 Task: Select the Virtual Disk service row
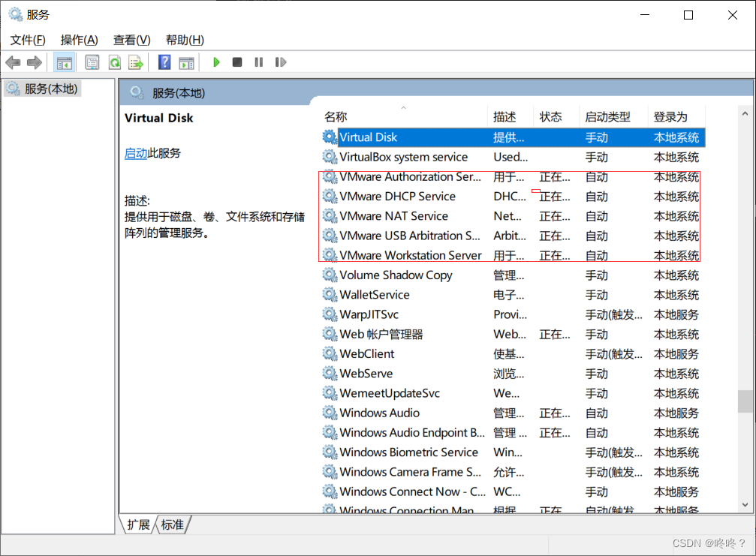(x=513, y=137)
